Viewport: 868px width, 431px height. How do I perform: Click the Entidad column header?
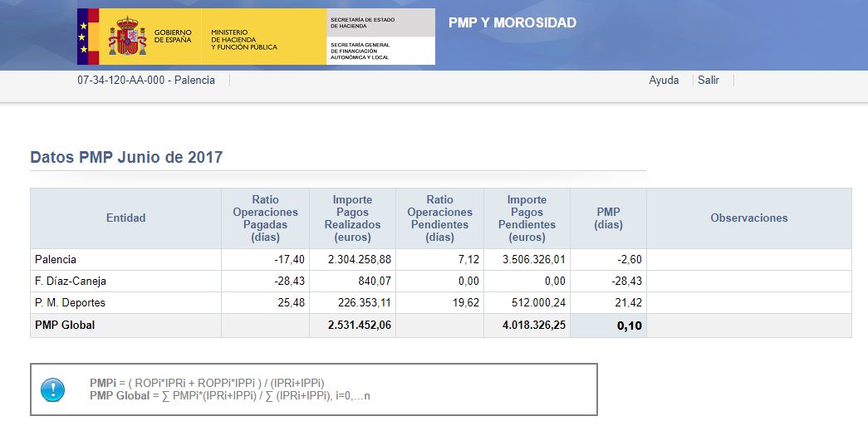[x=125, y=218]
